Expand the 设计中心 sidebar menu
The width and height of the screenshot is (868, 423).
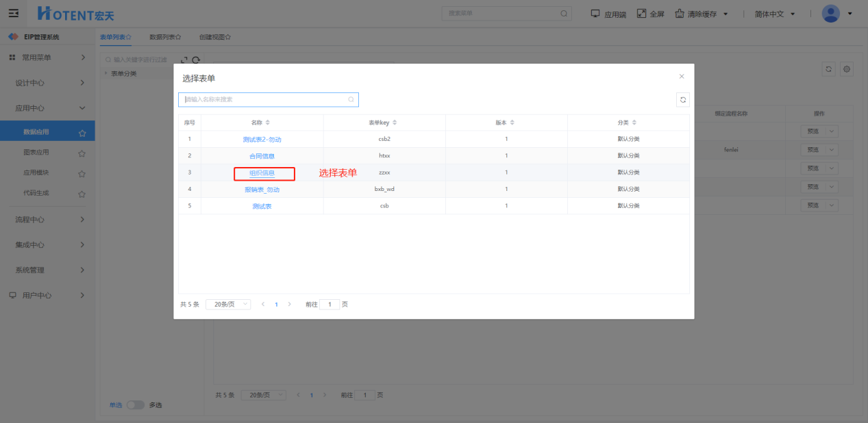47,83
